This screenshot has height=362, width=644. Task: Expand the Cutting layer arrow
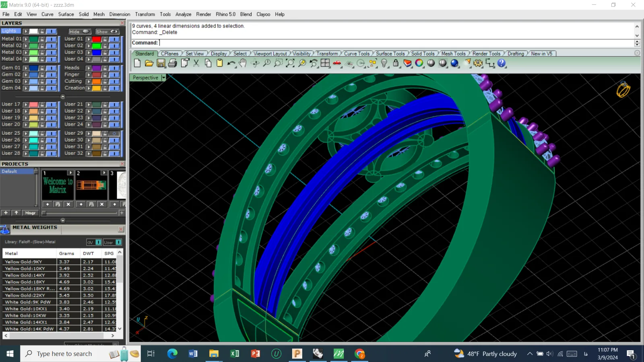pyautogui.click(x=89, y=81)
